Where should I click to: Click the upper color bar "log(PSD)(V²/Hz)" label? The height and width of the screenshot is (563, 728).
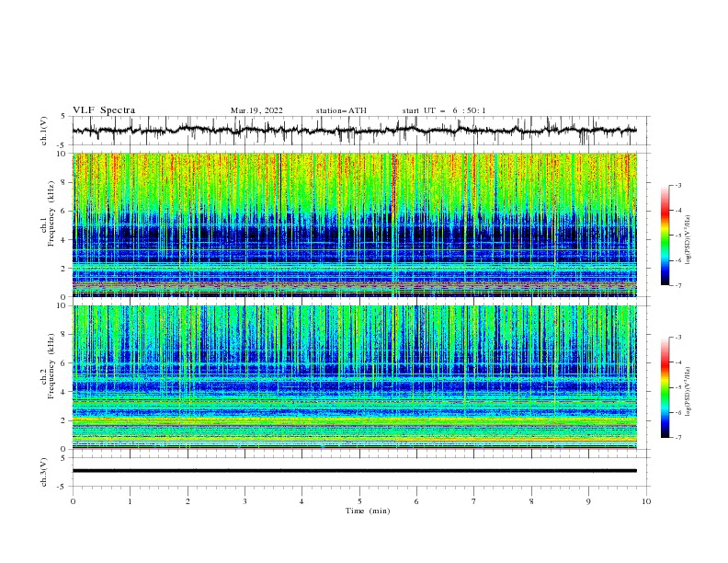(688, 240)
